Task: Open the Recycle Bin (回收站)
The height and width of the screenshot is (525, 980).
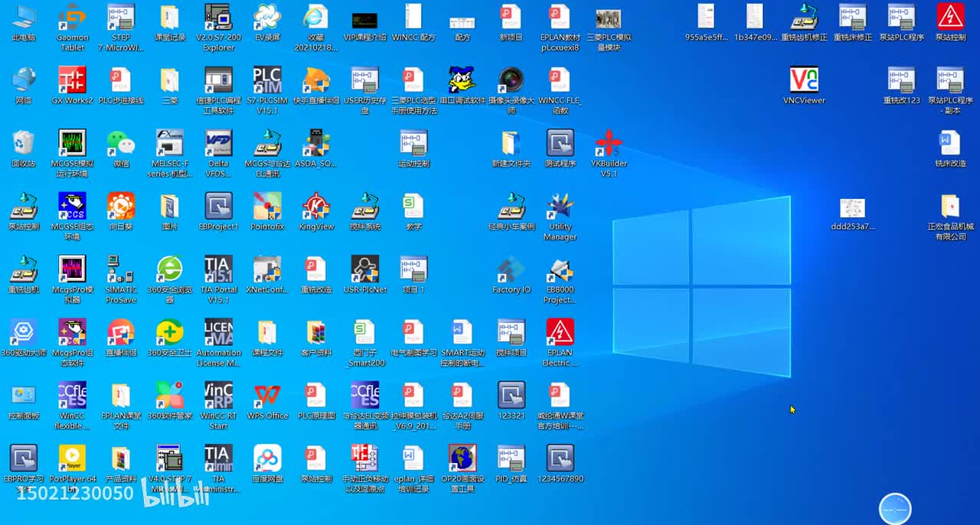Action: click(x=24, y=143)
